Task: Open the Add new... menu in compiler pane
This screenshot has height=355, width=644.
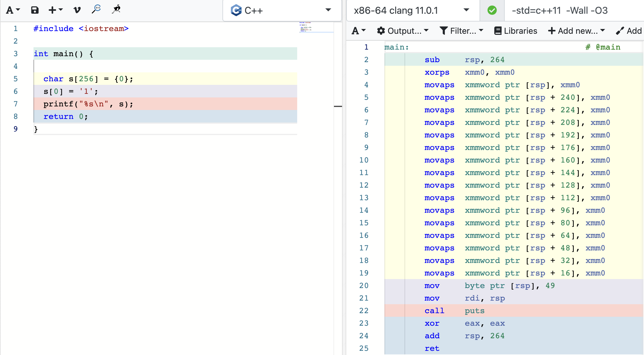Action: coord(576,31)
